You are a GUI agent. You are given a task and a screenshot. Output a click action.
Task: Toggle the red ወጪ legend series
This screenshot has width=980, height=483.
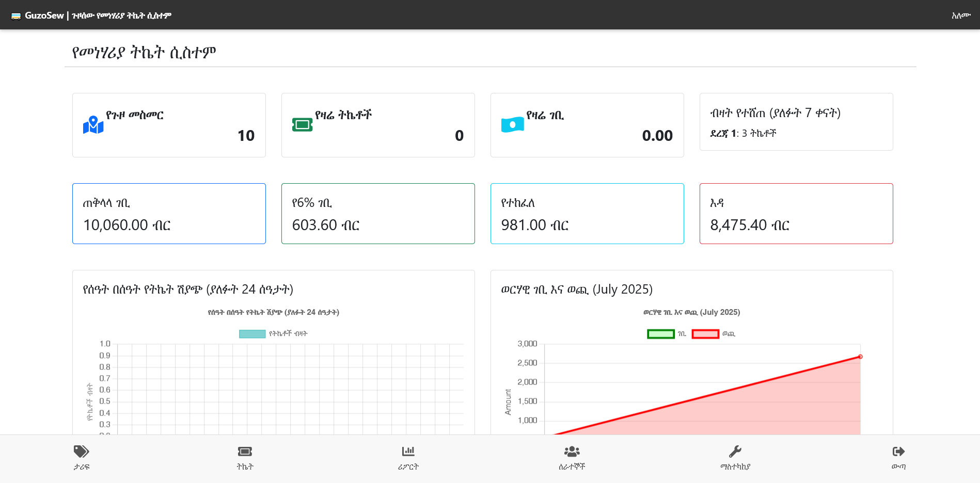pos(713,334)
